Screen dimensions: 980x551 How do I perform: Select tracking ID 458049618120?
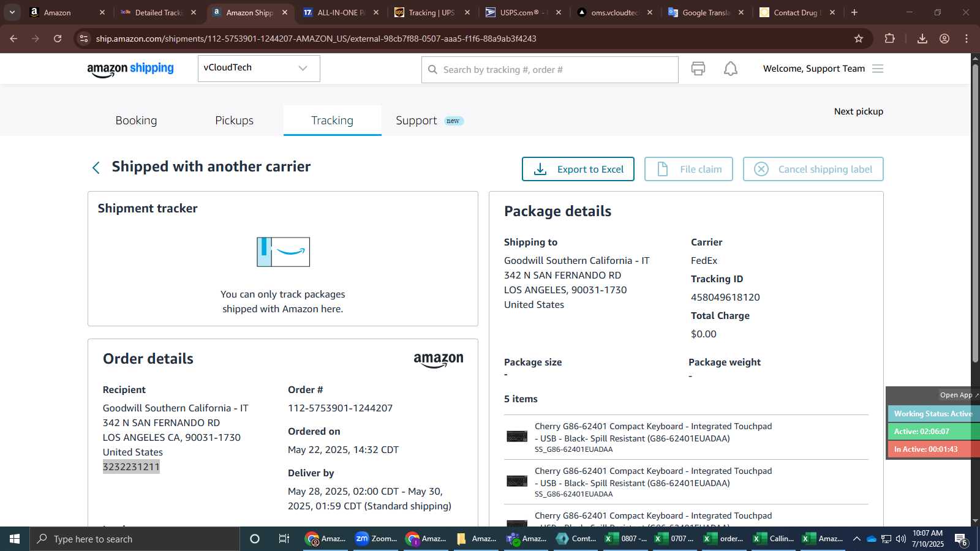(x=725, y=298)
